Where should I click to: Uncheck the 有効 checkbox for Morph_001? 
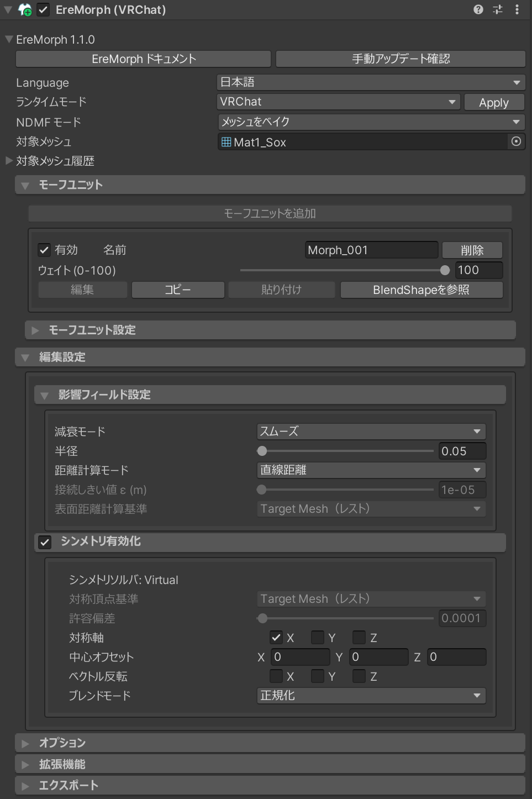(44, 250)
